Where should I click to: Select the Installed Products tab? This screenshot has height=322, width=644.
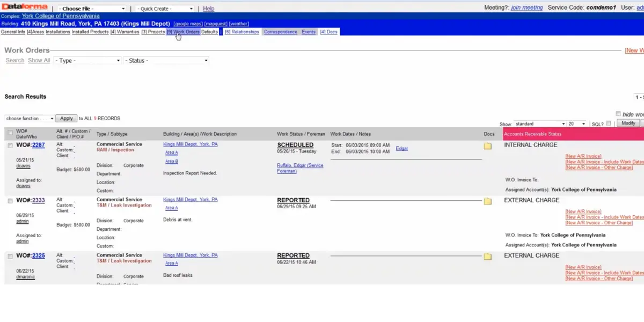coord(90,32)
